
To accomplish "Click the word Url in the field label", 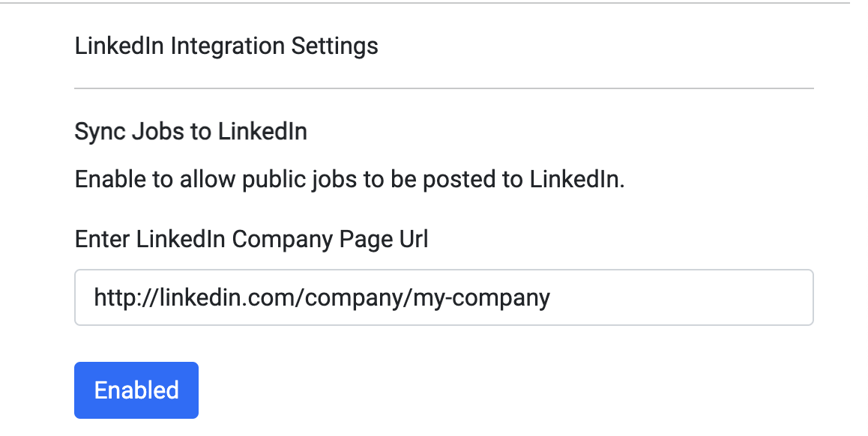I will [413, 240].
